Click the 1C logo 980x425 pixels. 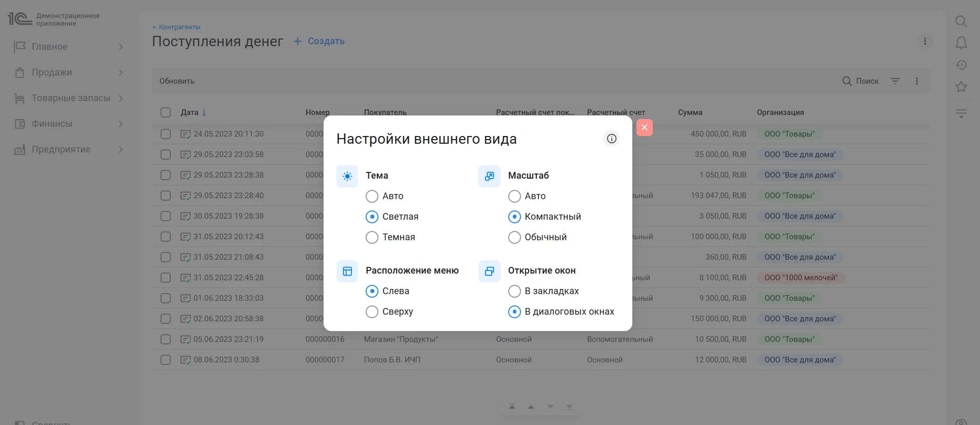(x=19, y=19)
